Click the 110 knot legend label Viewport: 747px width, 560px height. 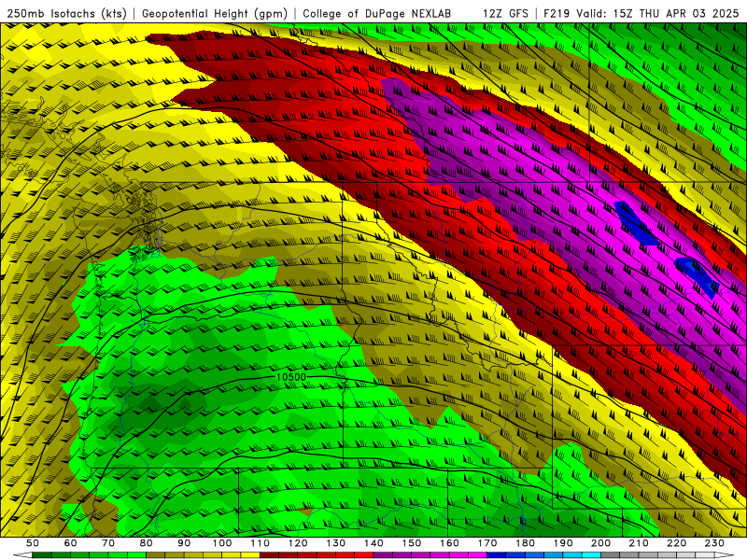click(261, 543)
